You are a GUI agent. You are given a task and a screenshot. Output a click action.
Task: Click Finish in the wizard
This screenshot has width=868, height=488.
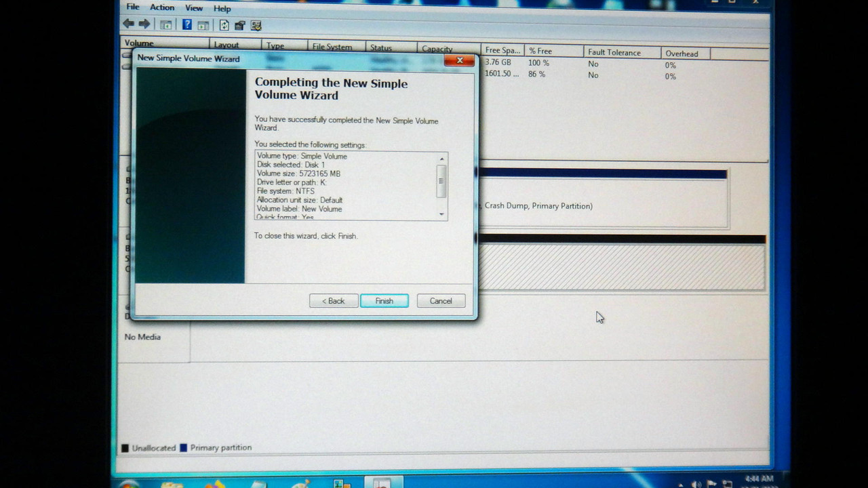(x=384, y=301)
